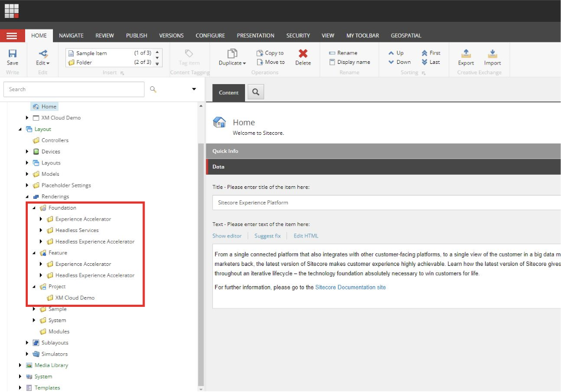Open the Presentation ribbon tab
This screenshot has width=561, height=392.
point(255,35)
